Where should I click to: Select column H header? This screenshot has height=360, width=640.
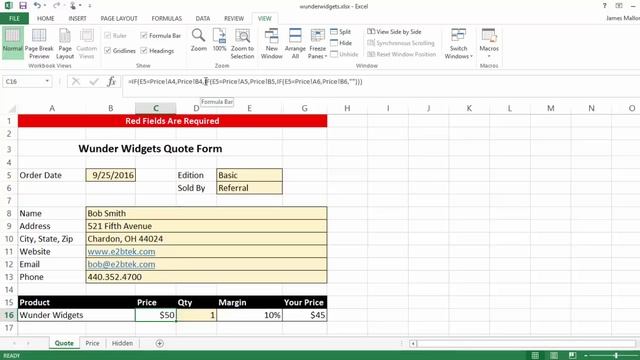click(347, 108)
